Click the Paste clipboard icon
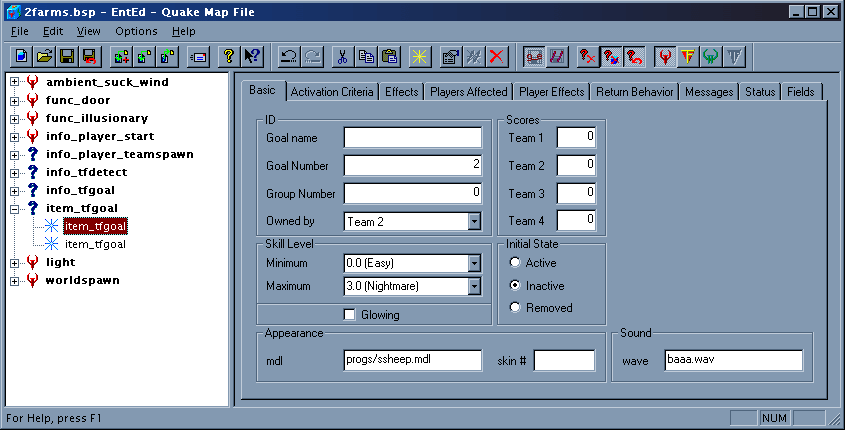This screenshot has width=845, height=430. coord(389,56)
